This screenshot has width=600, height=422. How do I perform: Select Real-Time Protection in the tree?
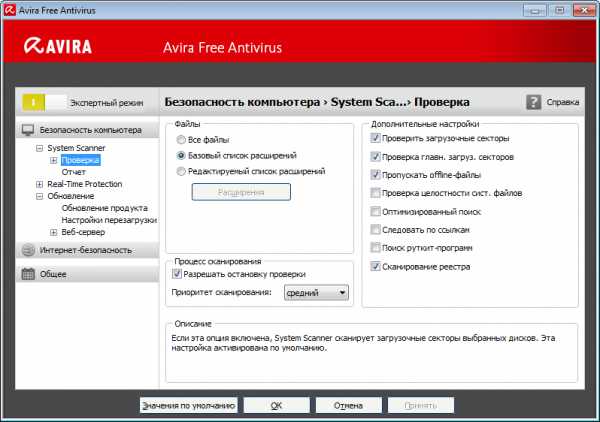click(85, 184)
